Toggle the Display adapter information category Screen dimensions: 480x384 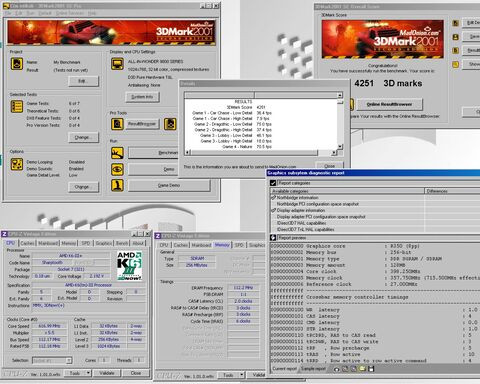[x=273, y=210]
